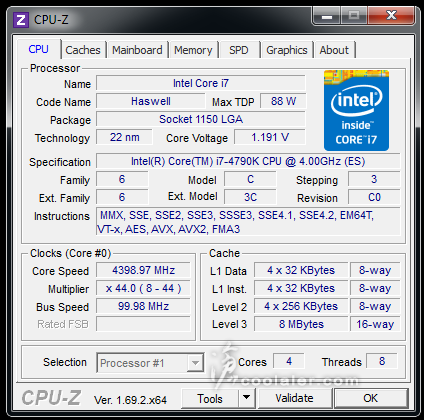Image resolution: width=424 pixels, height=420 pixels.
Task: Open the Processor #1 selection dropdown
Action: pyautogui.click(x=150, y=363)
